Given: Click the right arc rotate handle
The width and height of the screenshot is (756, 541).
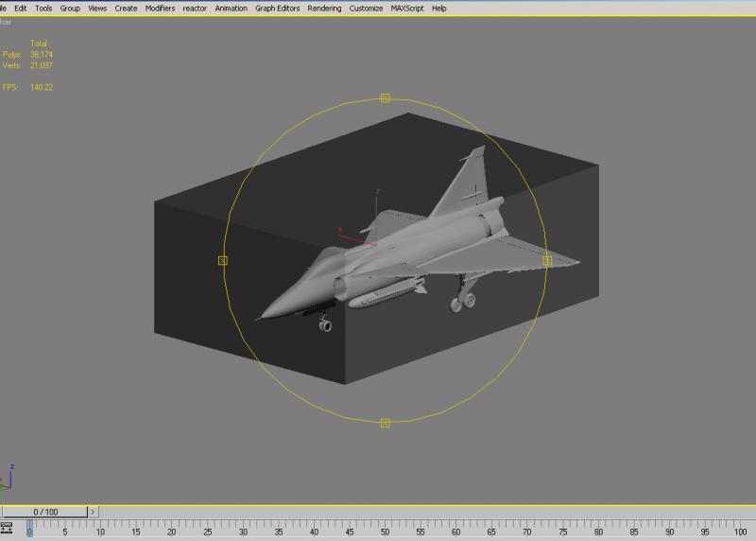Looking at the screenshot, I should (547, 261).
